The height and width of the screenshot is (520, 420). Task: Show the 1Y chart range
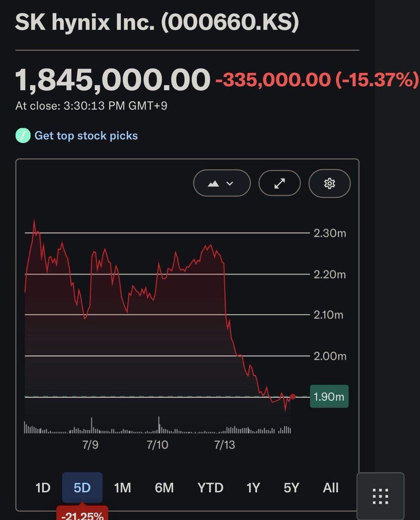pos(253,488)
